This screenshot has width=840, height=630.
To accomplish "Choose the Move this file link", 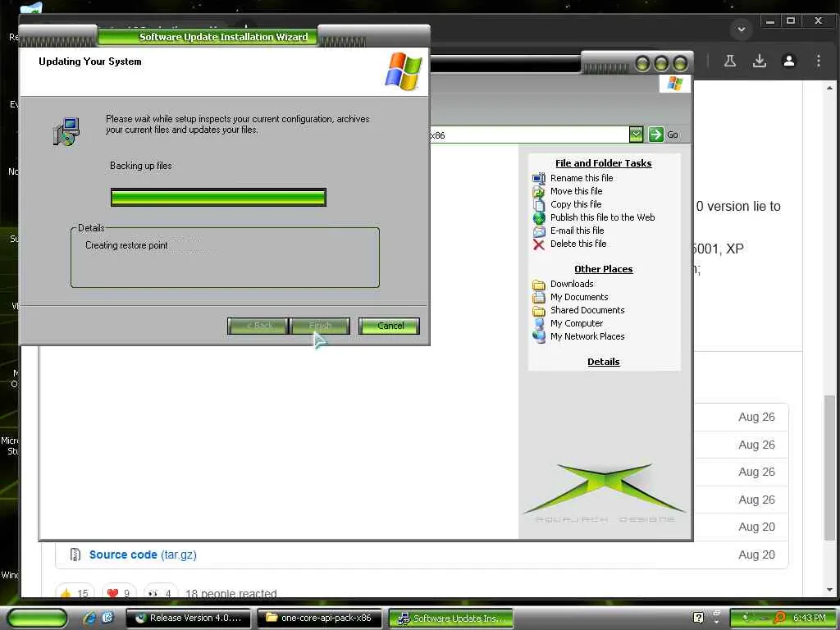I will tap(577, 191).
